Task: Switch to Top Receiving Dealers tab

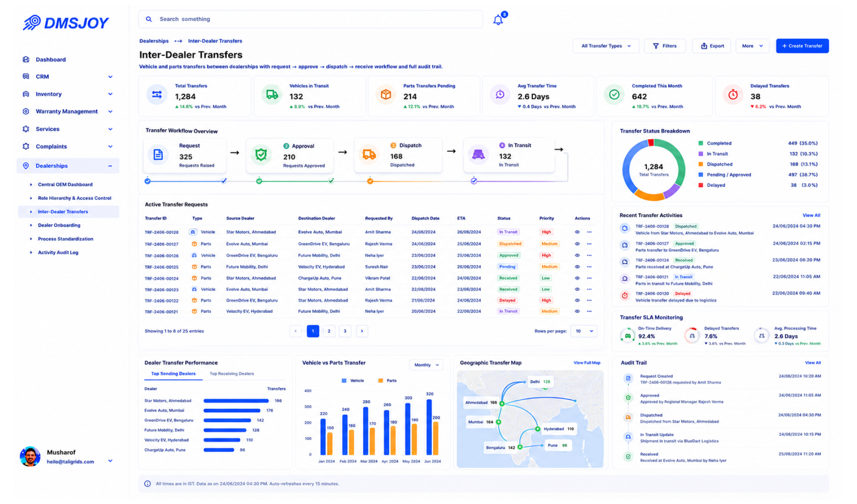Action: pyautogui.click(x=232, y=374)
